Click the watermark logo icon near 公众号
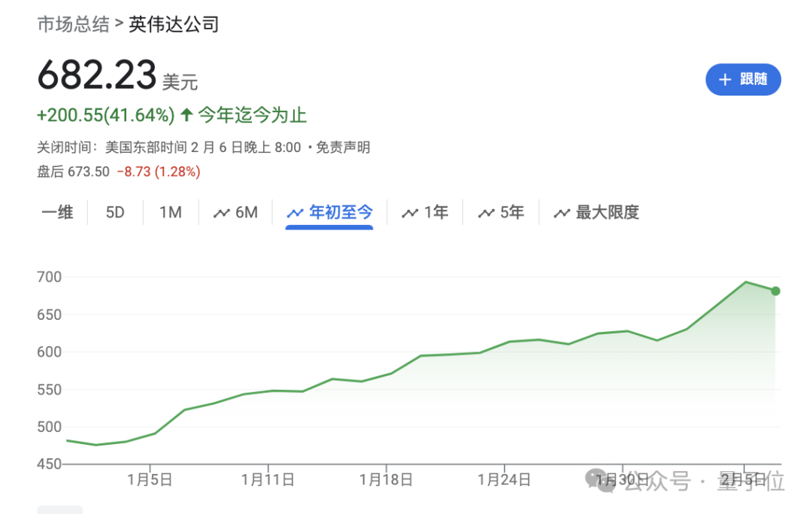The height and width of the screenshot is (514, 812). [x=599, y=479]
